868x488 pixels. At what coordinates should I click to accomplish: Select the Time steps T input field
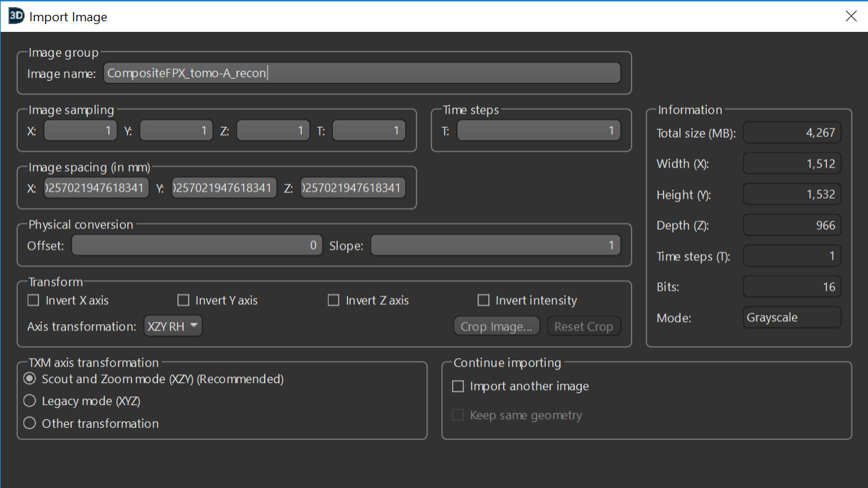pos(538,131)
